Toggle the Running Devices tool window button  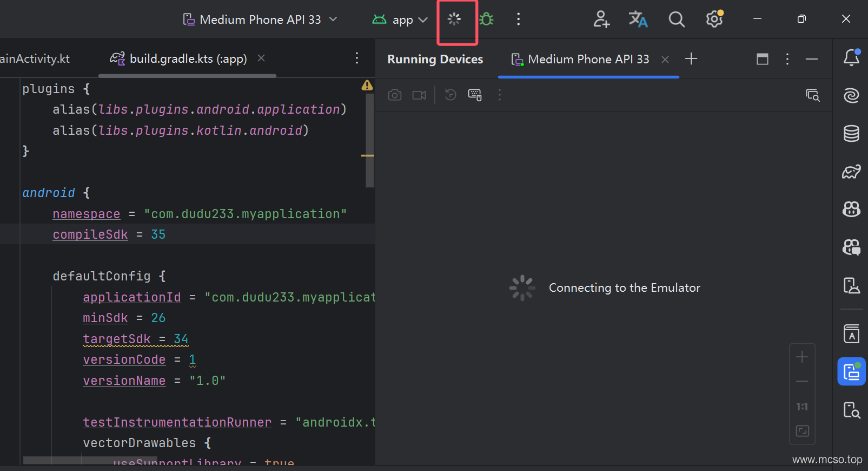pyautogui.click(x=852, y=371)
